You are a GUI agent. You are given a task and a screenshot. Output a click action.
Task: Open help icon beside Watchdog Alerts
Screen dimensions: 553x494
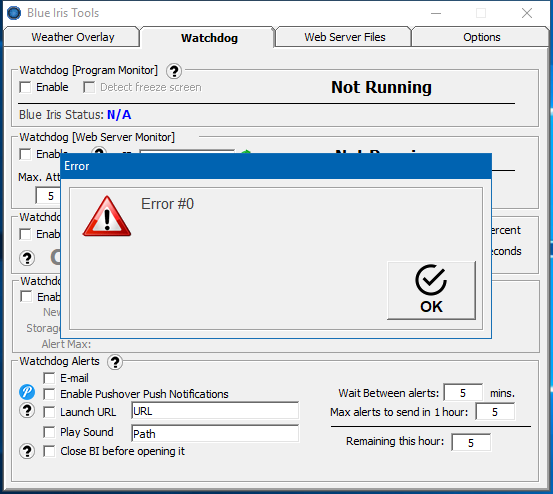pos(115,362)
